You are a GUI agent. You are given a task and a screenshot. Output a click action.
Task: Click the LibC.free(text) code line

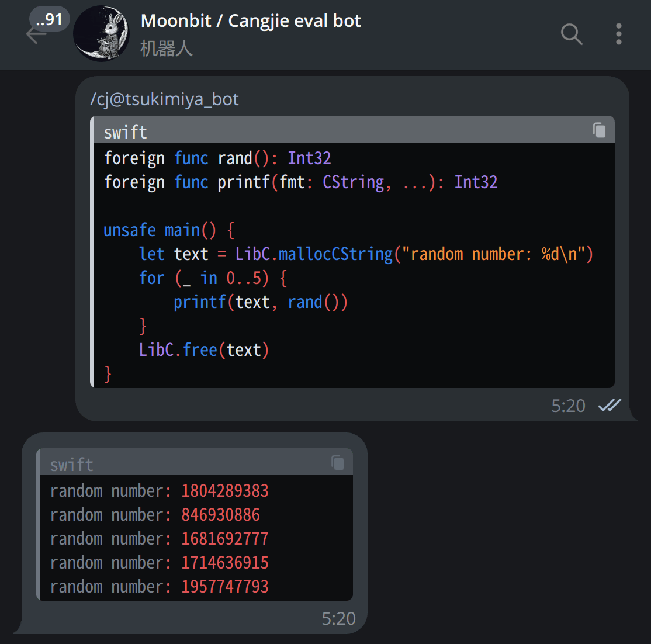[x=203, y=349]
